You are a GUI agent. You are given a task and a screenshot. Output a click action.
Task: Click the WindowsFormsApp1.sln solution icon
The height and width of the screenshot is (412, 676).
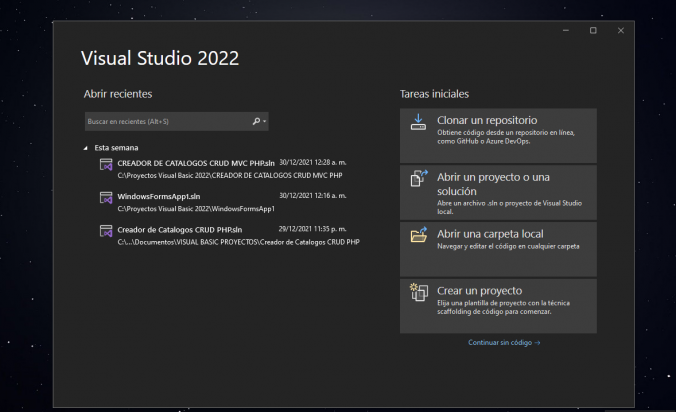pyautogui.click(x=106, y=198)
